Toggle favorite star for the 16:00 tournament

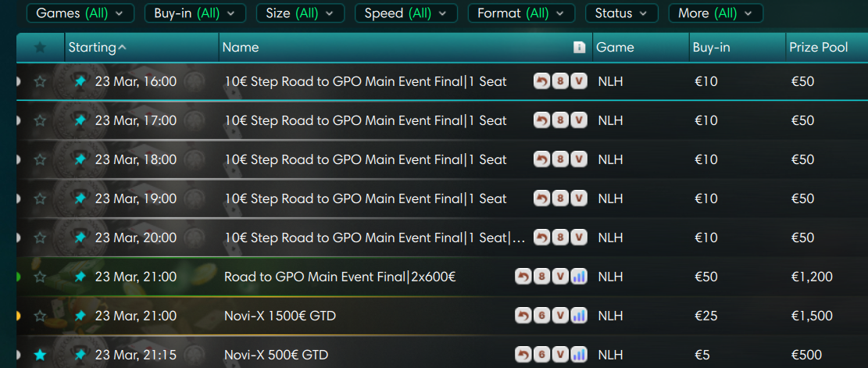pyautogui.click(x=40, y=81)
